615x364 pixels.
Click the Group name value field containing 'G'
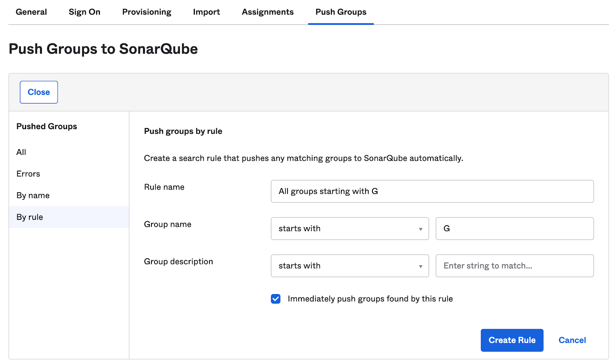pyautogui.click(x=514, y=228)
